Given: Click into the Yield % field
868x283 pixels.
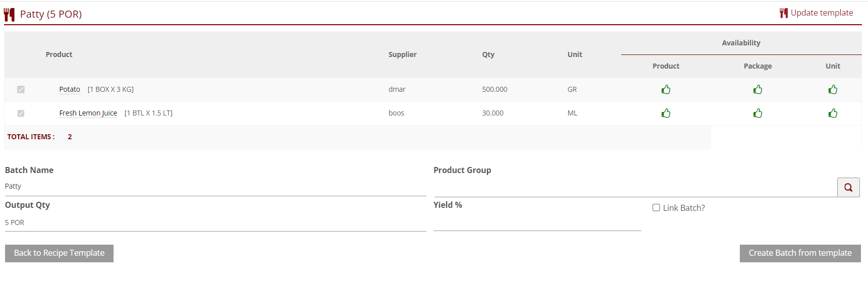Looking at the screenshot, I should (x=537, y=222).
